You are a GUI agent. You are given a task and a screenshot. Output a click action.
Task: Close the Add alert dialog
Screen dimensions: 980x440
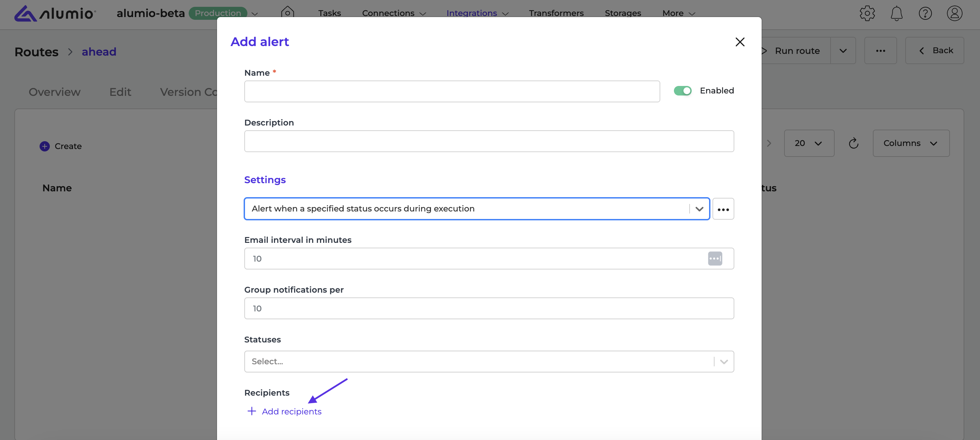click(740, 42)
